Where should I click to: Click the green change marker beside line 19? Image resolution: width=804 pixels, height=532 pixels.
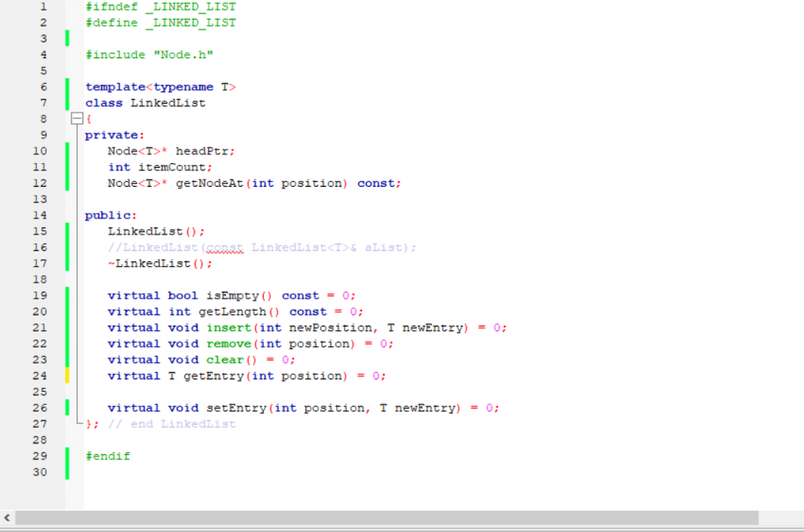pyautogui.click(x=69, y=295)
